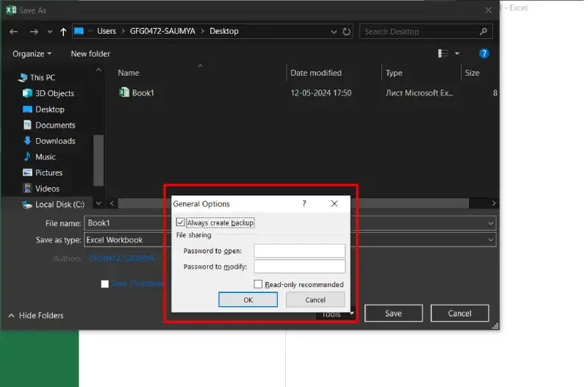
Task: Click the Authors GFG0472-SAUMYA value
Action: click(x=121, y=258)
